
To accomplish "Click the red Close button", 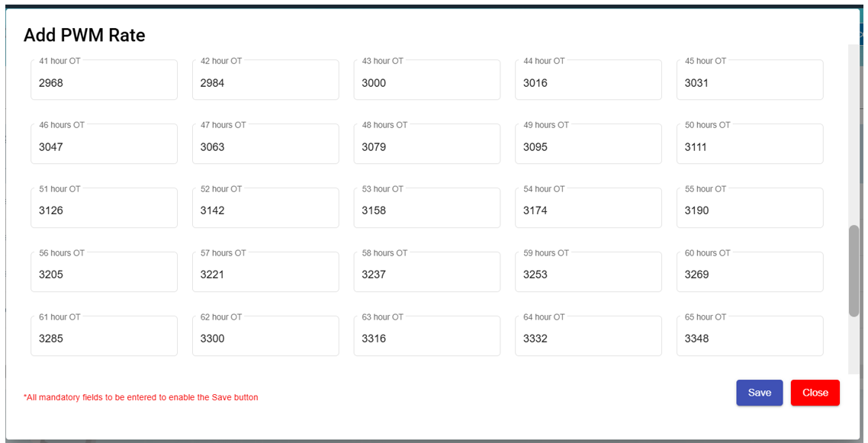I will 815,393.
